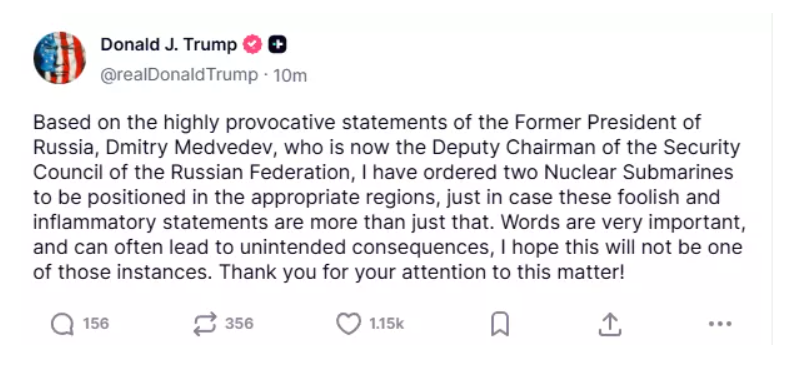
Task: Bookmark this post
Action: point(500,324)
